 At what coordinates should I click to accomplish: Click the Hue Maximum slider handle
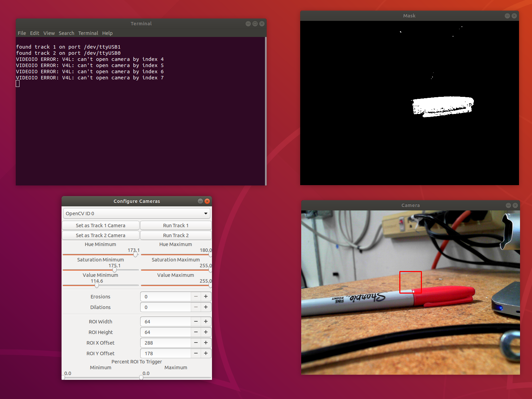(210, 255)
